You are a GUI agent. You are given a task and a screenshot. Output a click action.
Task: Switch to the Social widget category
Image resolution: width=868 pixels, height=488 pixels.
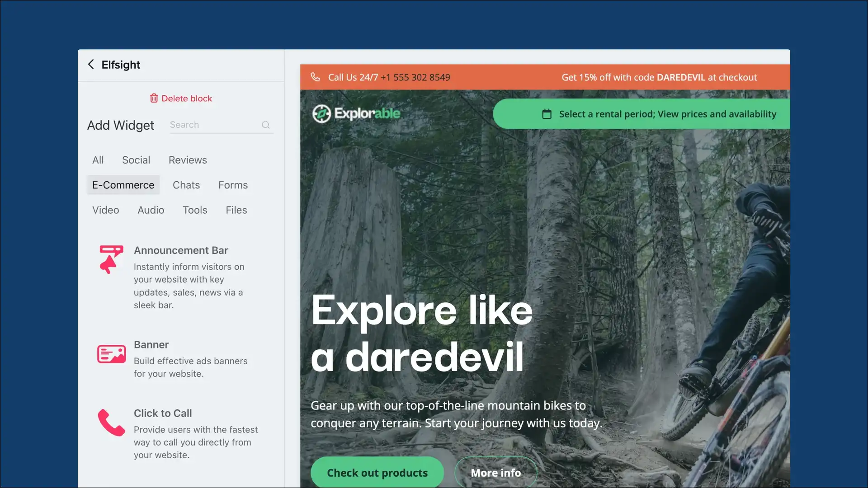pos(136,160)
